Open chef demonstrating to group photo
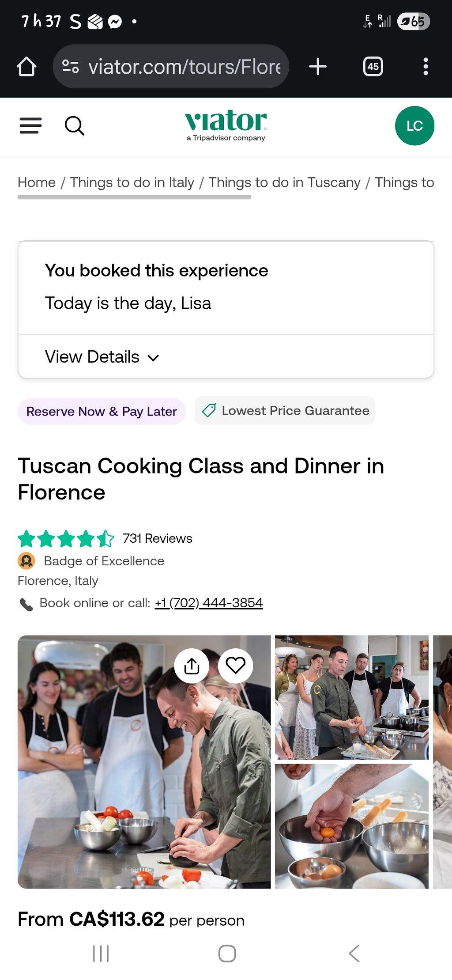The height and width of the screenshot is (980, 452). (x=351, y=697)
